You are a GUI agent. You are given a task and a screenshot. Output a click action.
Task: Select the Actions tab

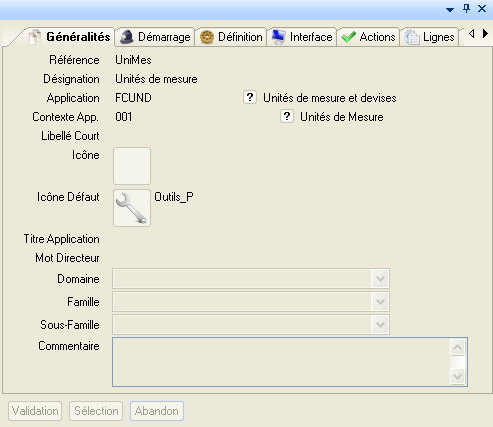click(x=368, y=37)
